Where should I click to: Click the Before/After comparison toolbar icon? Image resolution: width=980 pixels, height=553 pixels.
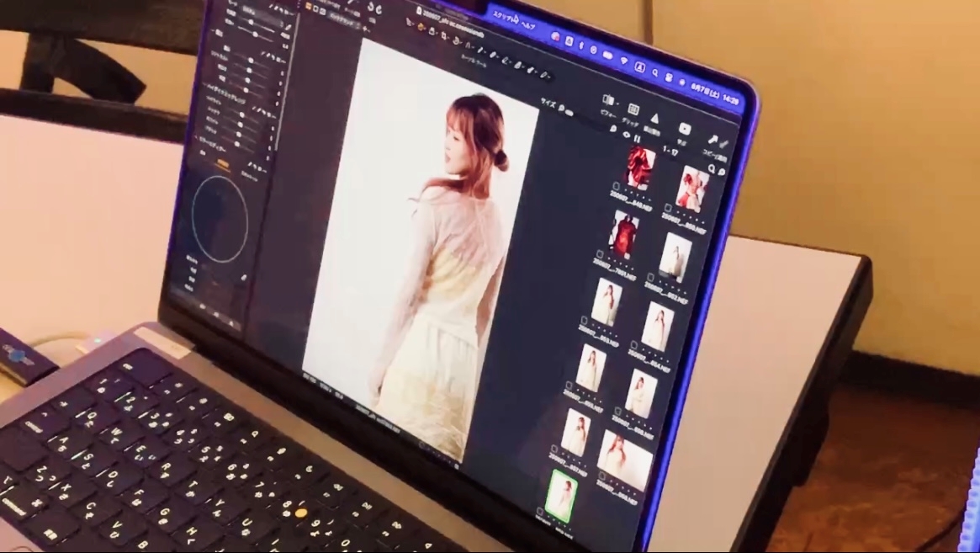coord(608,100)
